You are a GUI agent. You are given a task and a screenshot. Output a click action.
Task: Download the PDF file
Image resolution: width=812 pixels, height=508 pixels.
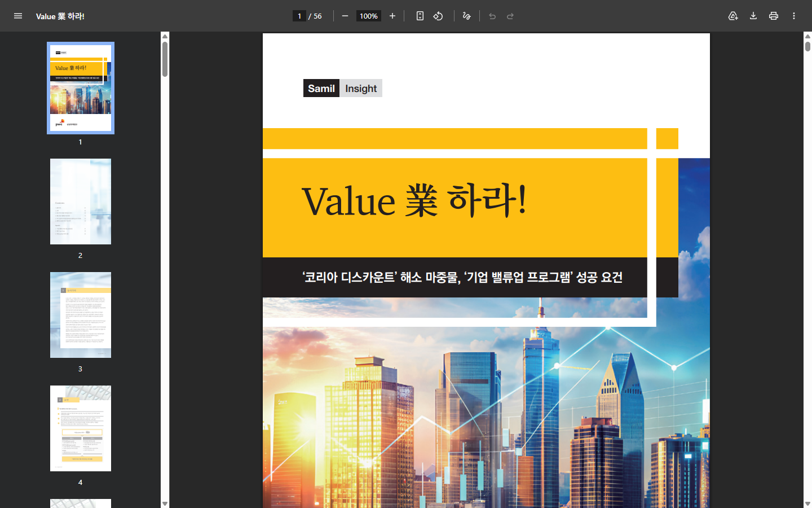coord(753,16)
